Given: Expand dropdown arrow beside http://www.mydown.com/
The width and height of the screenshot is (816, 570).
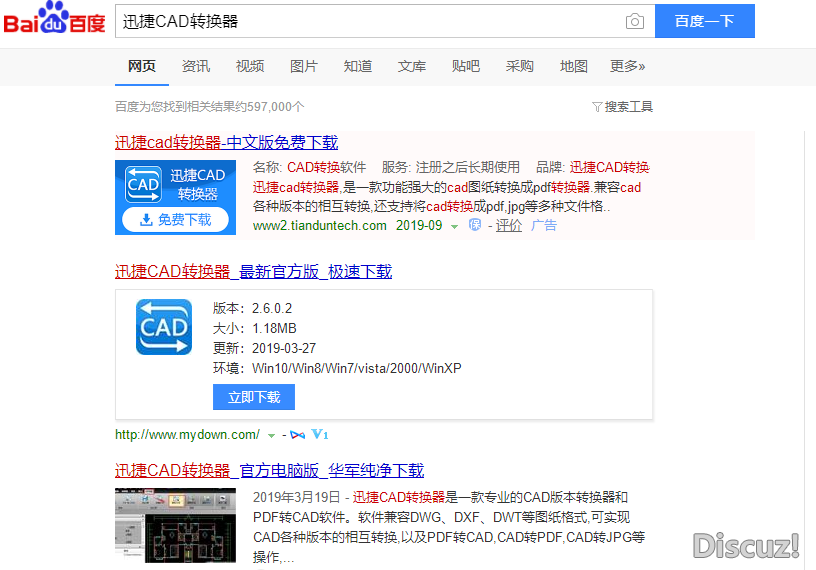Looking at the screenshot, I should pyautogui.click(x=271, y=435).
